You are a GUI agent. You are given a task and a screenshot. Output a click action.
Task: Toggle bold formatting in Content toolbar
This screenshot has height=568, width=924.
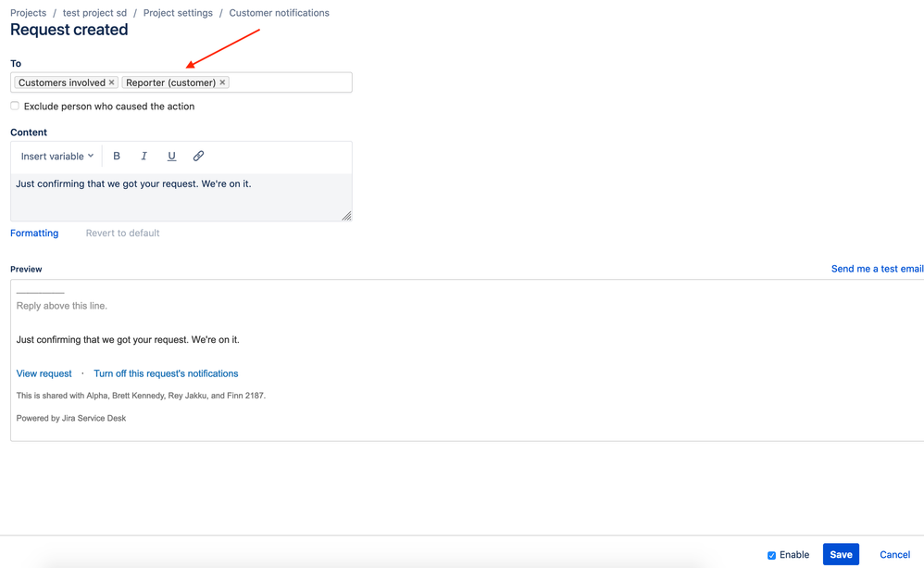click(117, 157)
